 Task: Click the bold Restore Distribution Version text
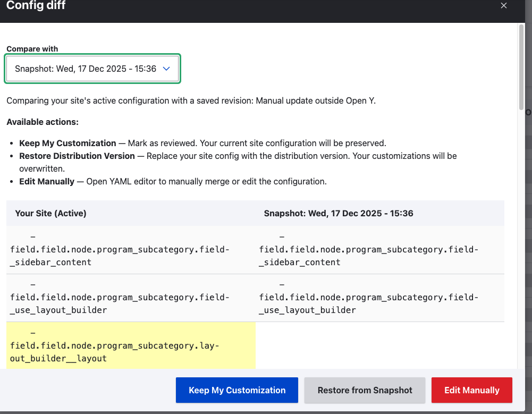[77, 156]
